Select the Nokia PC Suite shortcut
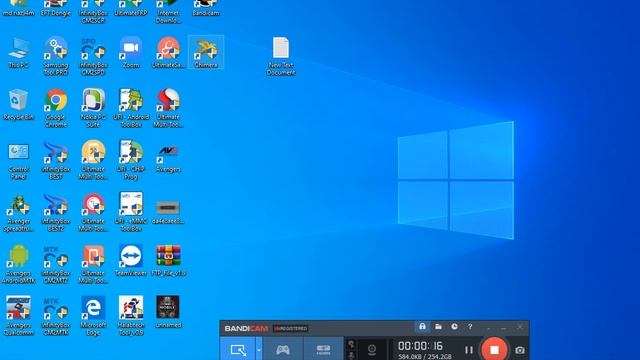 pos(93,108)
